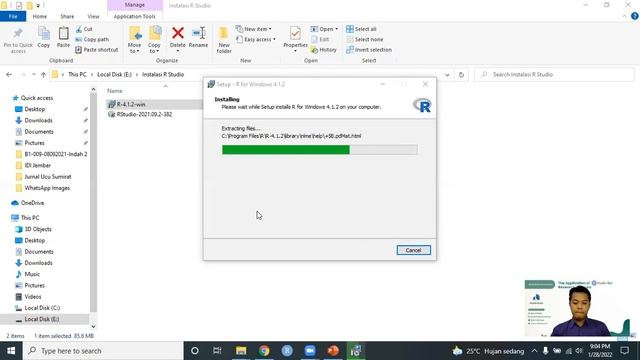Open the IDI Jember folder
This screenshot has width=640, height=360.
tap(38, 165)
